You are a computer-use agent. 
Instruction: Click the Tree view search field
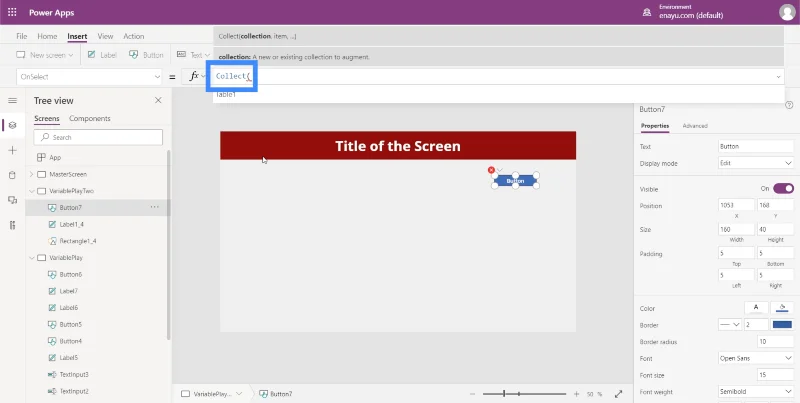[x=98, y=137]
